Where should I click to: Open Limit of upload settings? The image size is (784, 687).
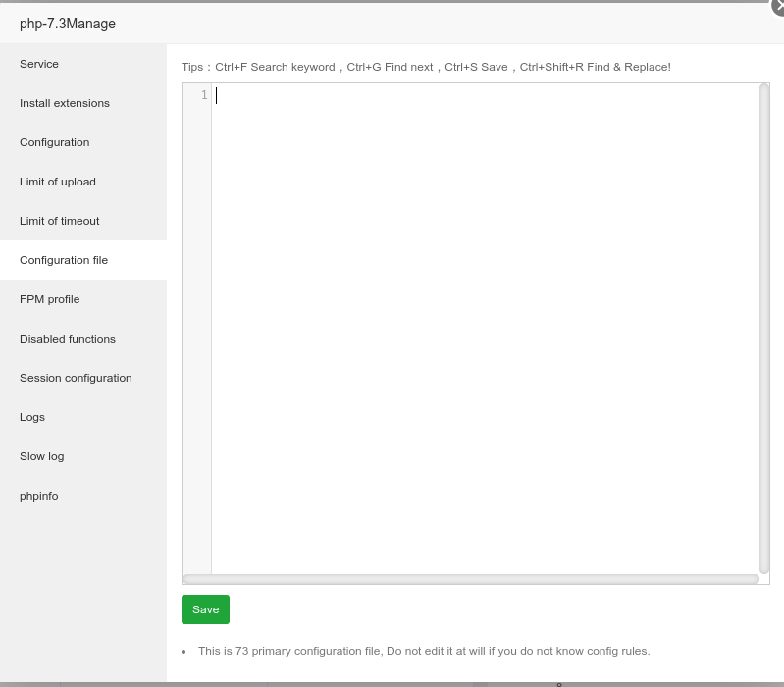(58, 182)
